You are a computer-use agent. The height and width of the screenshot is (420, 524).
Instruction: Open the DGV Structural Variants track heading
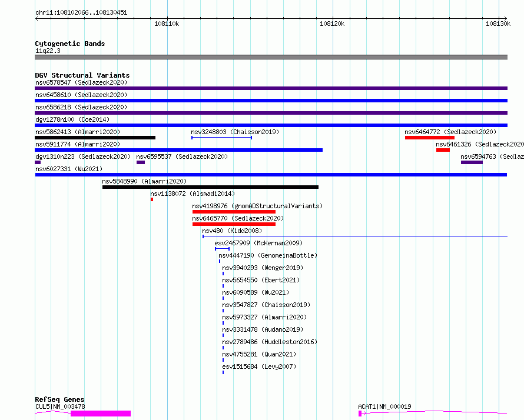pyautogui.click(x=82, y=75)
